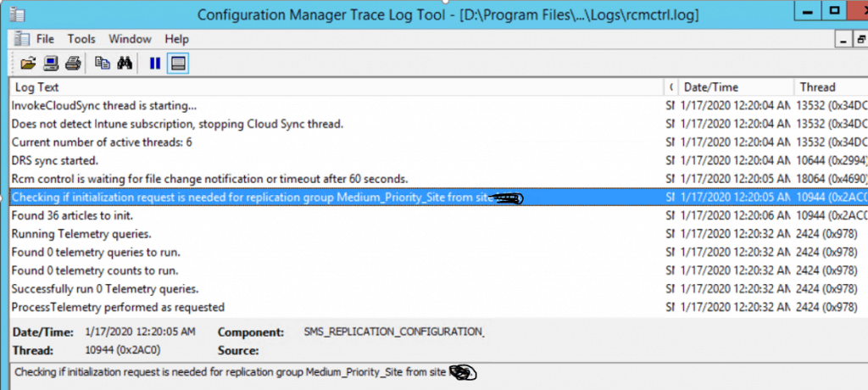
Task: Click the Open on Server toolbar icon
Action: tap(51, 63)
